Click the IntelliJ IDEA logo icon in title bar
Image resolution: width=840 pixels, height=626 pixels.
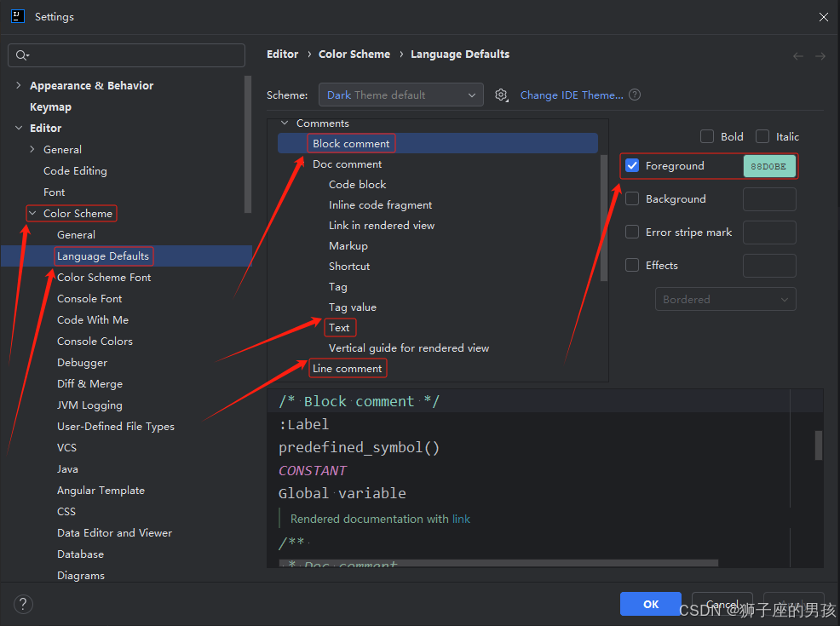click(x=18, y=16)
